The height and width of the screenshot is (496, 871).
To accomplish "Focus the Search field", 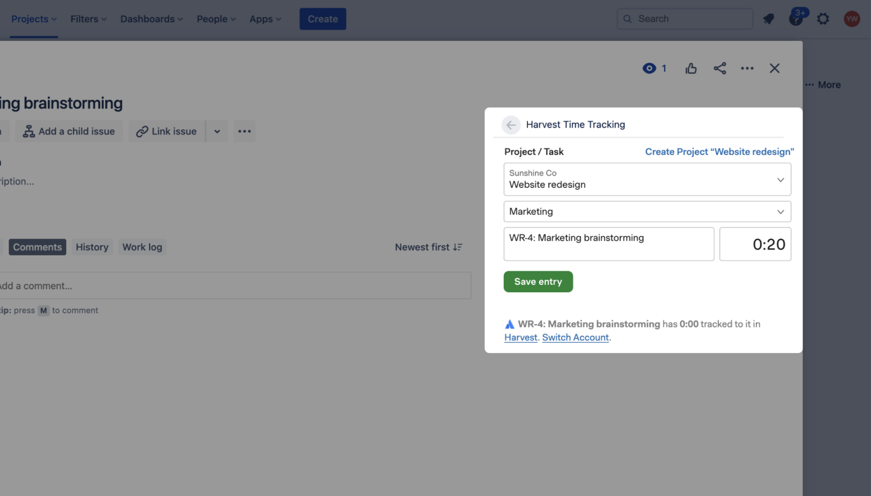I will coord(685,19).
